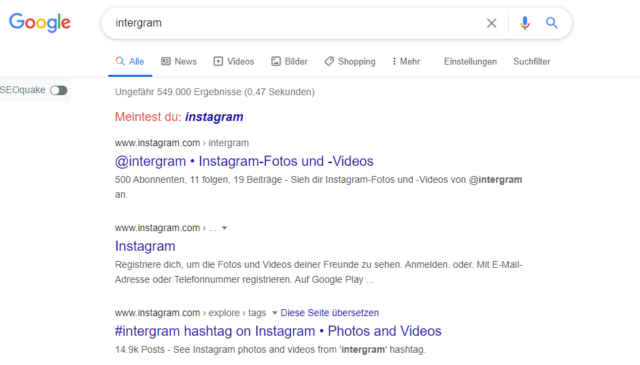Open #intergram hashtag on Instagram result

pos(278,331)
